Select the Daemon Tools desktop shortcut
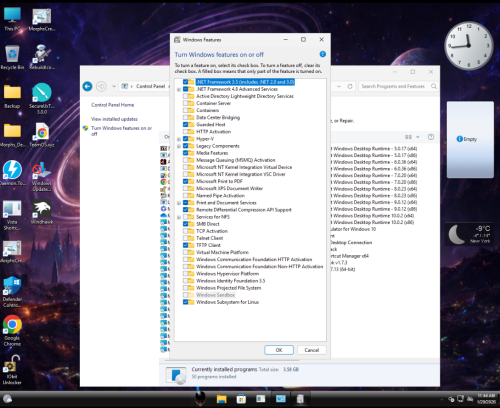The image size is (500, 408). pos(12,173)
